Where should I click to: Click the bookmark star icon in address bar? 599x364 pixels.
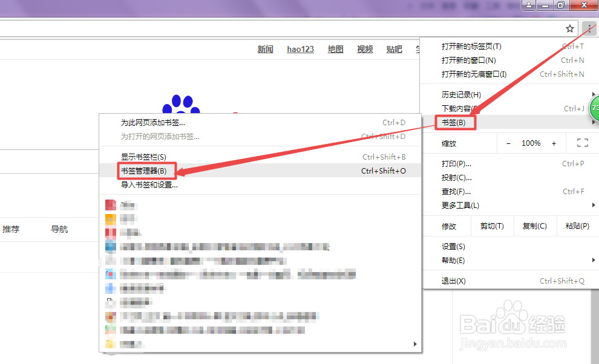tap(569, 28)
